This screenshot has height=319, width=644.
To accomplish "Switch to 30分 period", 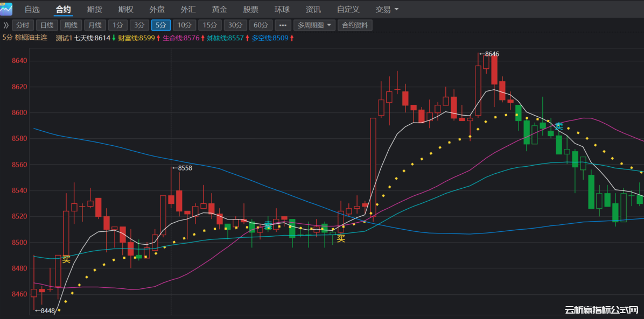I will 235,25.
